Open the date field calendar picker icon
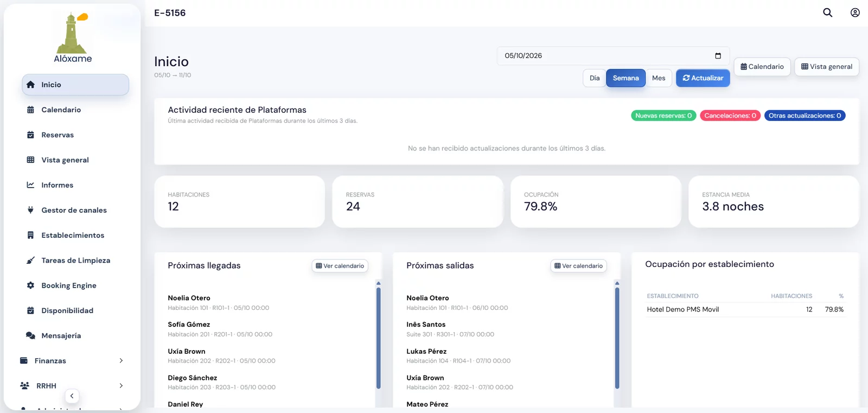The image size is (868, 413). click(718, 56)
